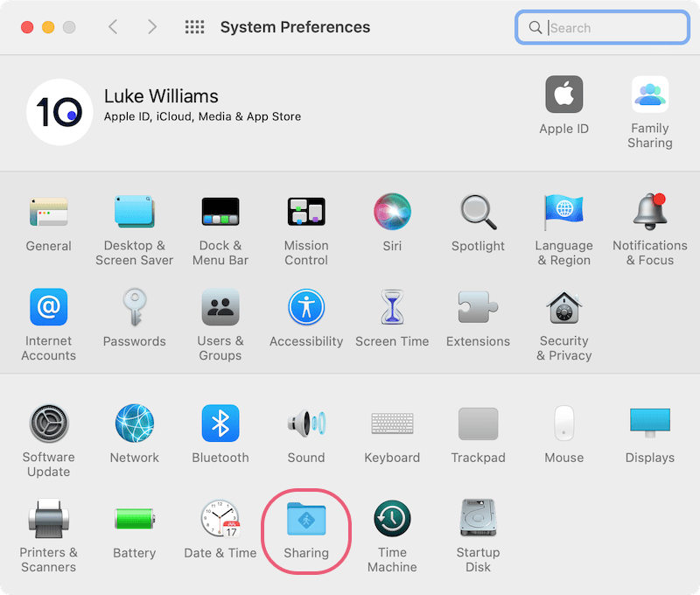Click the Luke Williams account name
The width and height of the screenshot is (700, 595).
click(x=161, y=96)
